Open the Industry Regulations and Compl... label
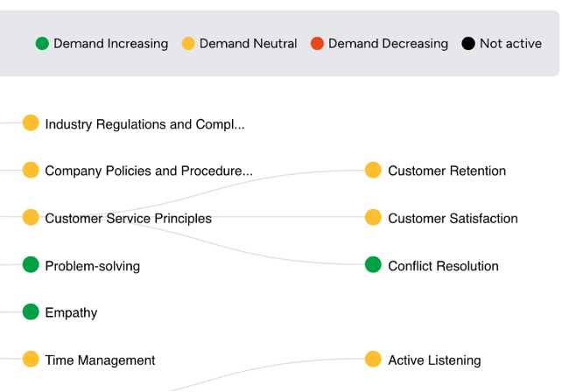Screen dimensions: 569x392 tap(144, 124)
